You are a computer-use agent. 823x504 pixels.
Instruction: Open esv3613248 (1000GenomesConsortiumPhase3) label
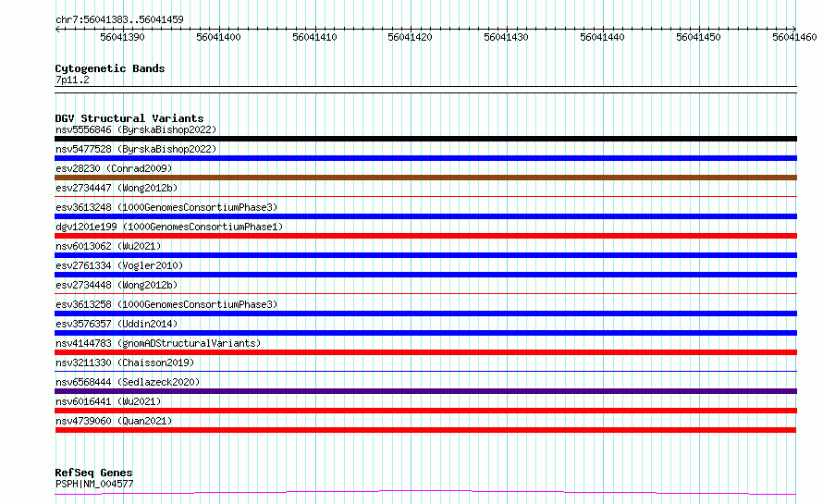(x=166, y=207)
